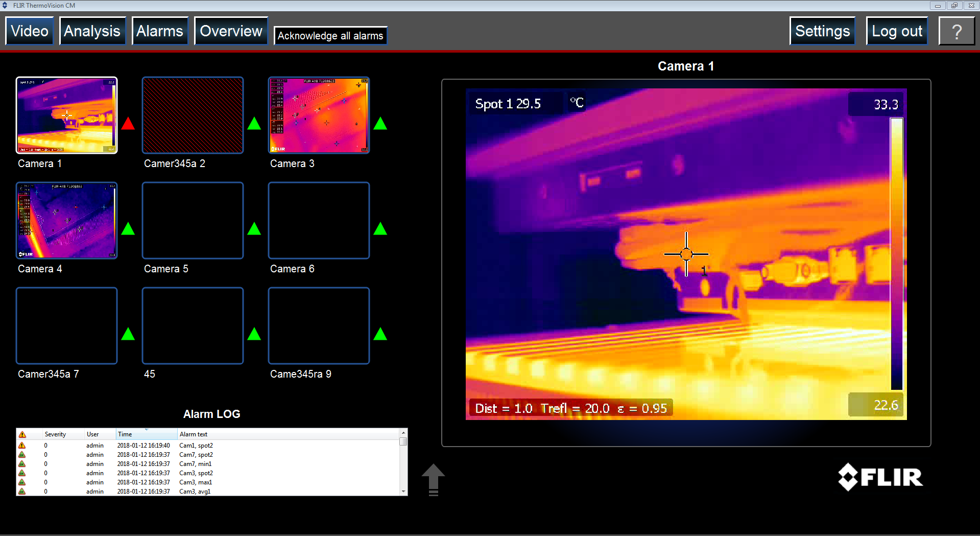The height and width of the screenshot is (536, 980).
Task: Click the Spot 1 crosshair marker in the thermal image
Action: tap(686, 253)
